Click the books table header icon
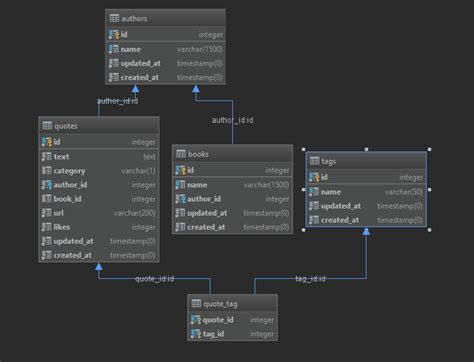Viewport: 474px width, 362px height. click(x=181, y=154)
